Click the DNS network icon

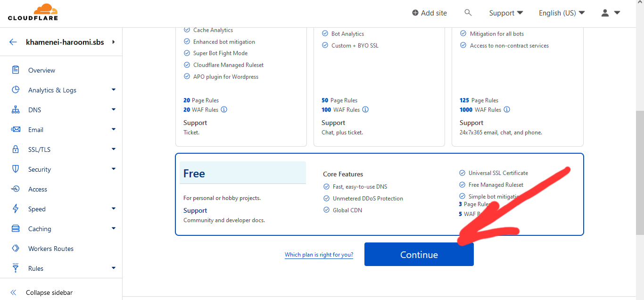pyautogui.click(x=16, y=109)
